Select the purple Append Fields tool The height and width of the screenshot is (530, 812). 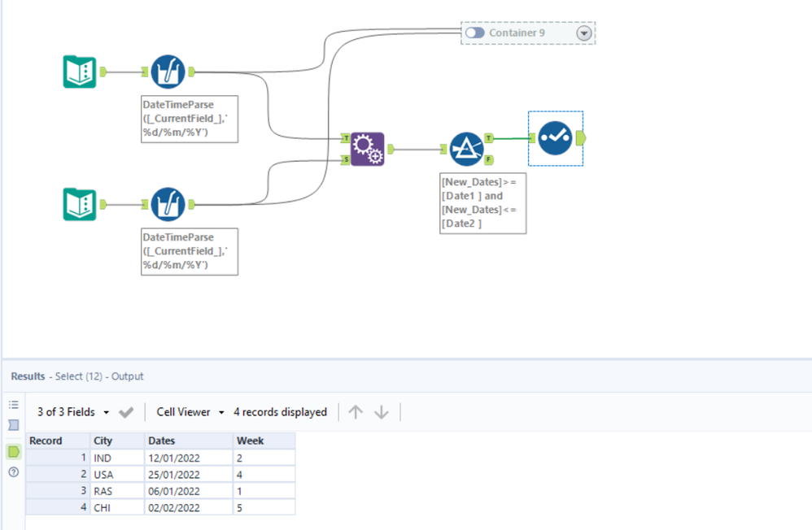(368, 149)
